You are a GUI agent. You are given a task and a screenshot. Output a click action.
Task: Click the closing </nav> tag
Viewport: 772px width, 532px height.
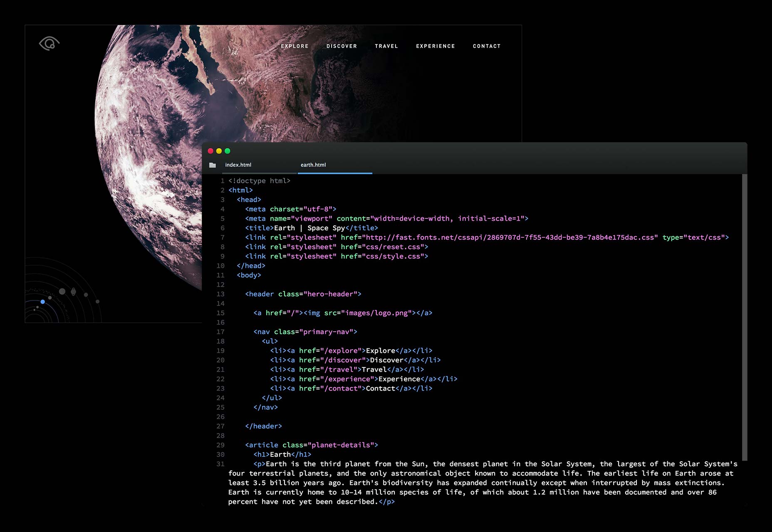point(265,407)
